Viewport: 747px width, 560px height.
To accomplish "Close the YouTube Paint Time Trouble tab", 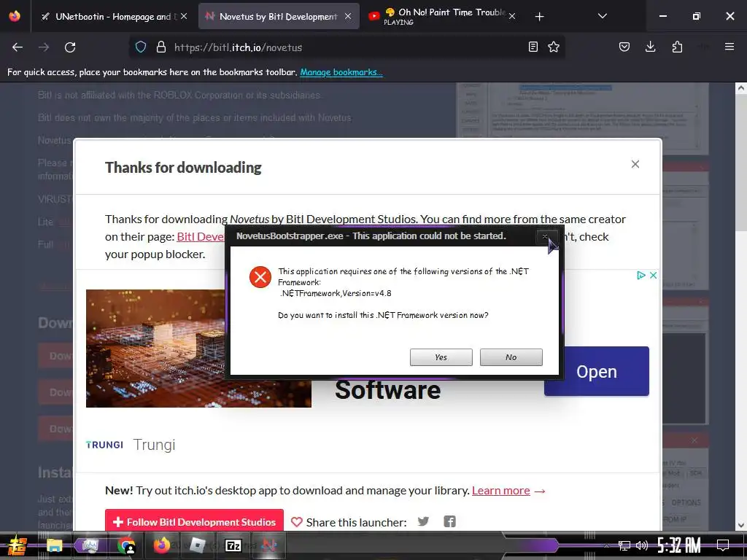I will click(x=511, y=16).
